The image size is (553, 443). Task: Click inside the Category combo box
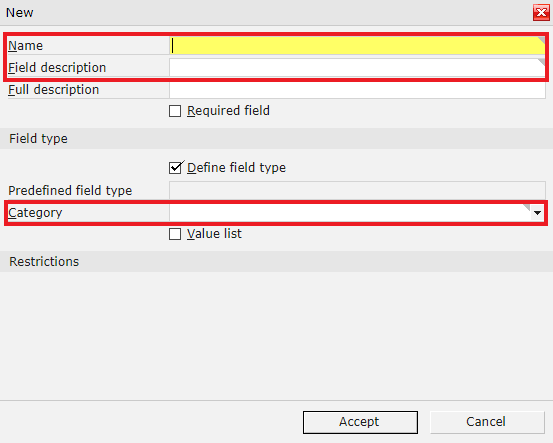(x=350, y=213)
